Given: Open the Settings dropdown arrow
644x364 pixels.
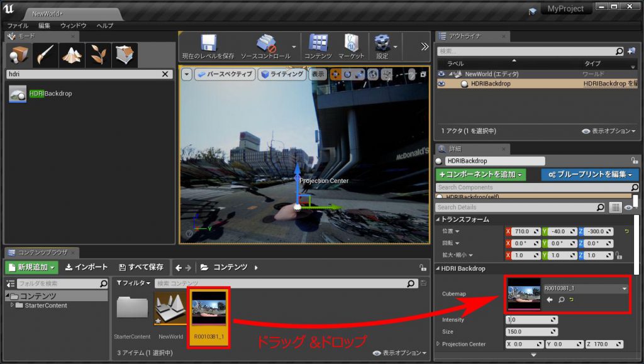Looking at the screenshot, I should [395, 47].
